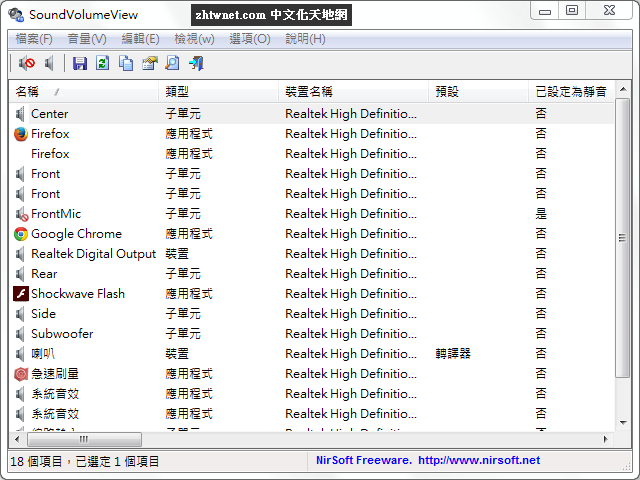Click the speaker icon beside 喇叭

(x=20, y=354)
